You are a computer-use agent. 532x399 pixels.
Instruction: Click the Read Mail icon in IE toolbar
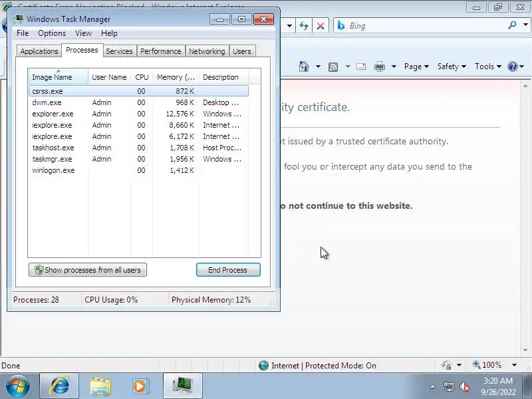click(361, 66)
